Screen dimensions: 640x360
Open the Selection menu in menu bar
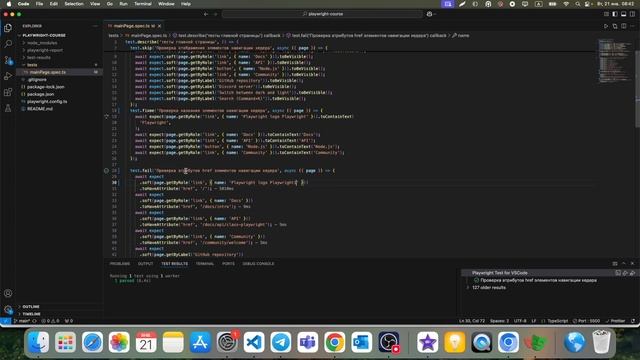pyautogui.click(x=74, y=4)
